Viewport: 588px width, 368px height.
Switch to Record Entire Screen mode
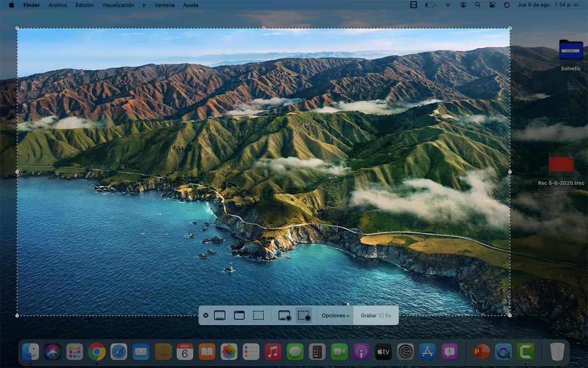[285, 315]
